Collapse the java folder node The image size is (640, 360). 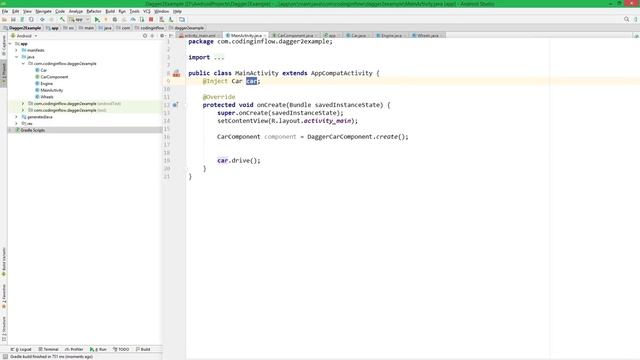17,57
